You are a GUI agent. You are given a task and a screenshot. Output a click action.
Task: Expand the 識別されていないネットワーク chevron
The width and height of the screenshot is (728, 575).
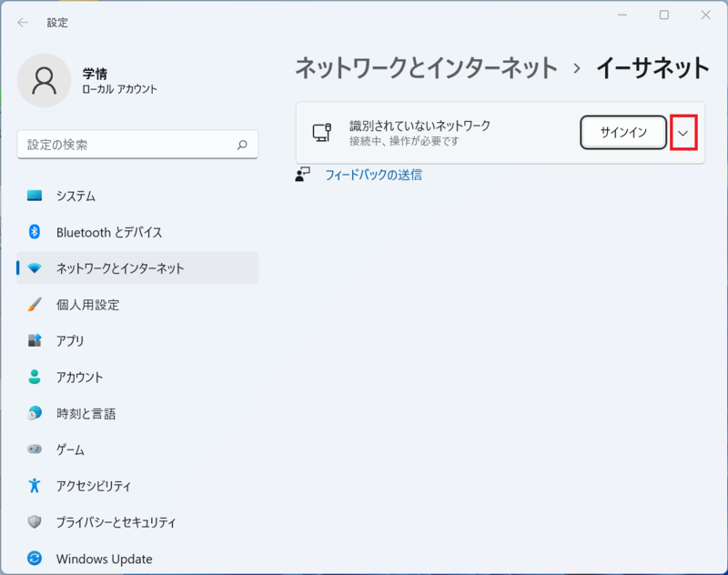point(683,133)
